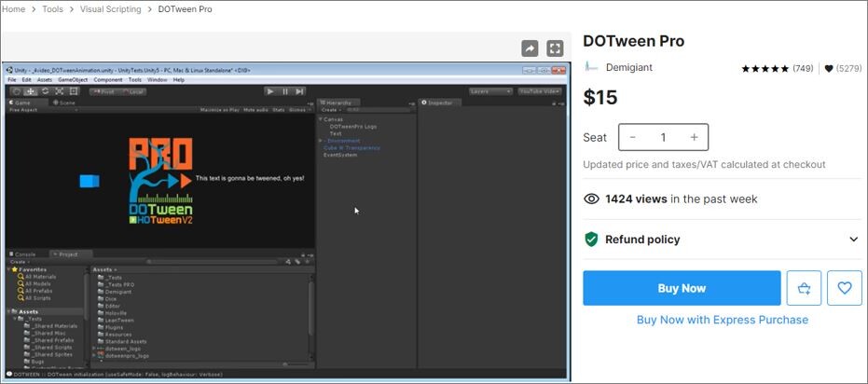868x384 pixels.
Task: Open the Unity File menu
Action: coord(11,80)
